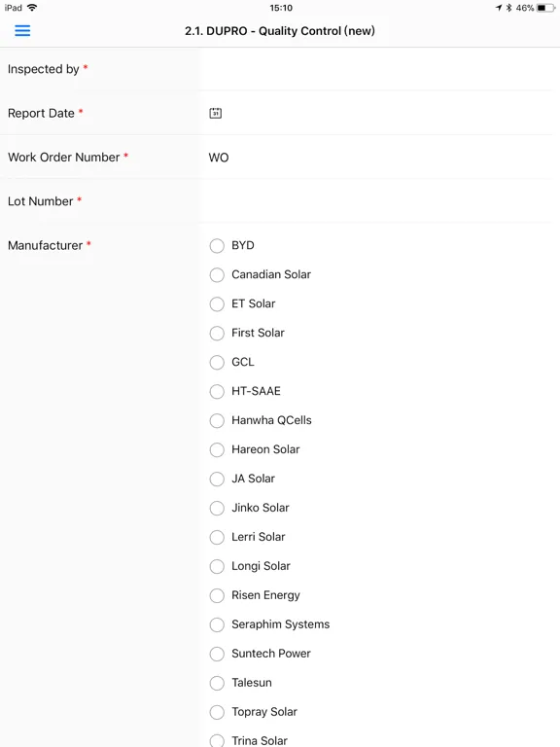Click the Lot Number input field
The image size is (560, 747).
tap(377, 201)
